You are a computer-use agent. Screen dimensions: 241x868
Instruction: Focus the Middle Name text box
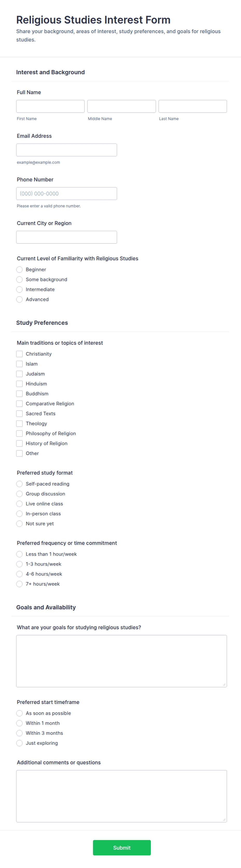coord(122,106)
